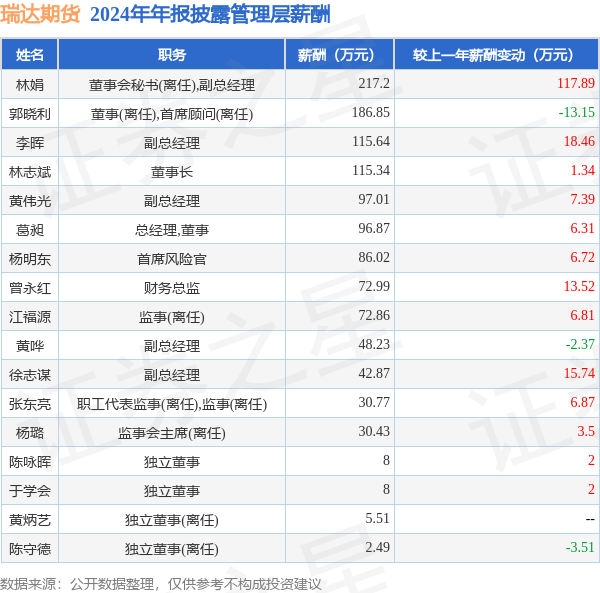
Task: Click the position cell 监事会主席(离任)
Action: pos(172,433)
